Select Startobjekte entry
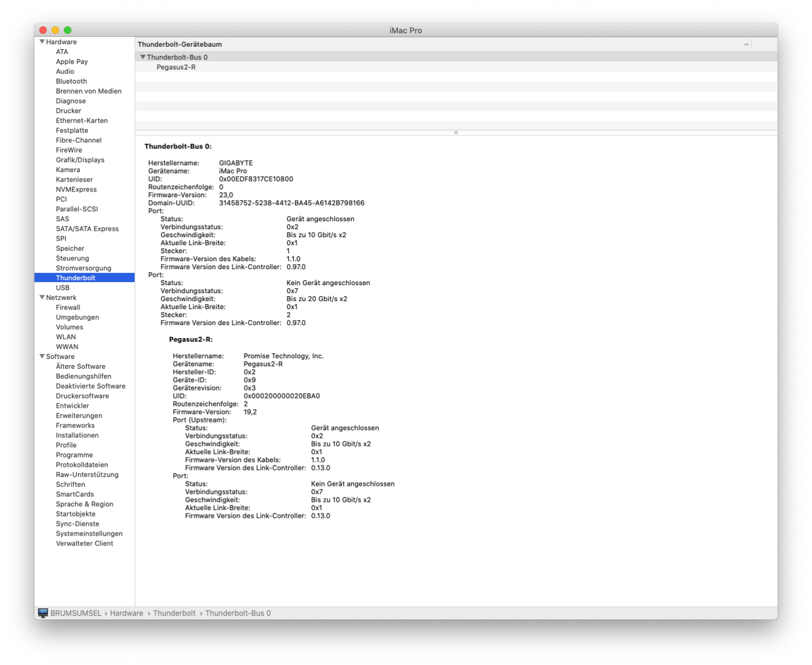Screen dimensions: 812x665 [x=76, y=514]
